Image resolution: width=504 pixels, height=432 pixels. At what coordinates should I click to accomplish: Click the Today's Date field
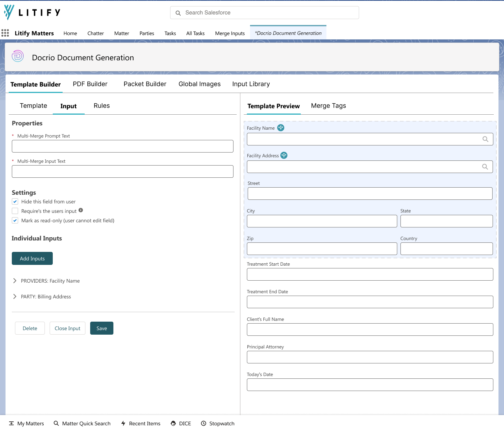(x=370, y=385)
